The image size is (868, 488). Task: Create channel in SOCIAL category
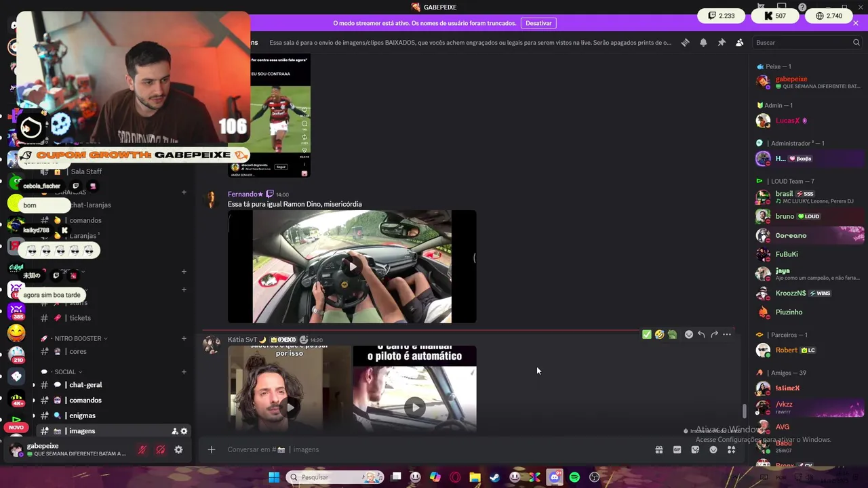click(x=184, y=371)
